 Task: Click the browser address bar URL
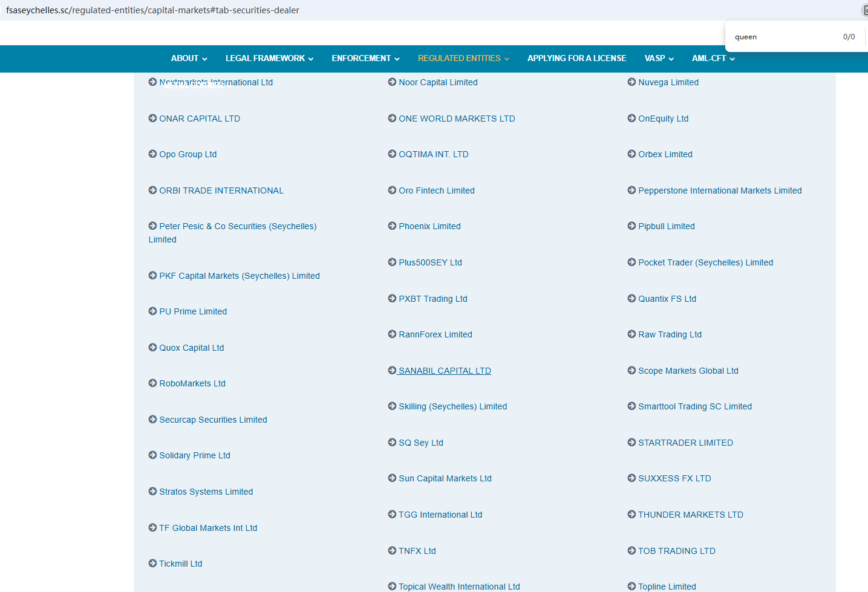pos(152,10)
